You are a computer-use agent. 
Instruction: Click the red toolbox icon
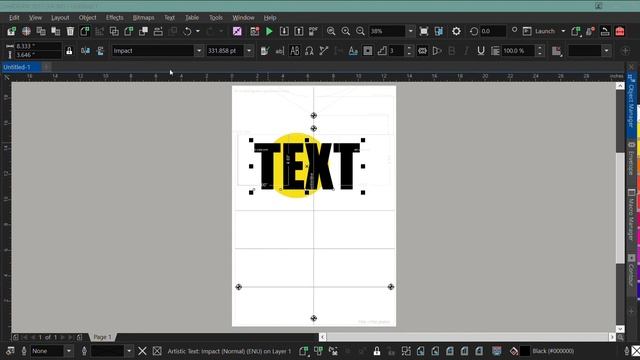(x=620, y=31)
